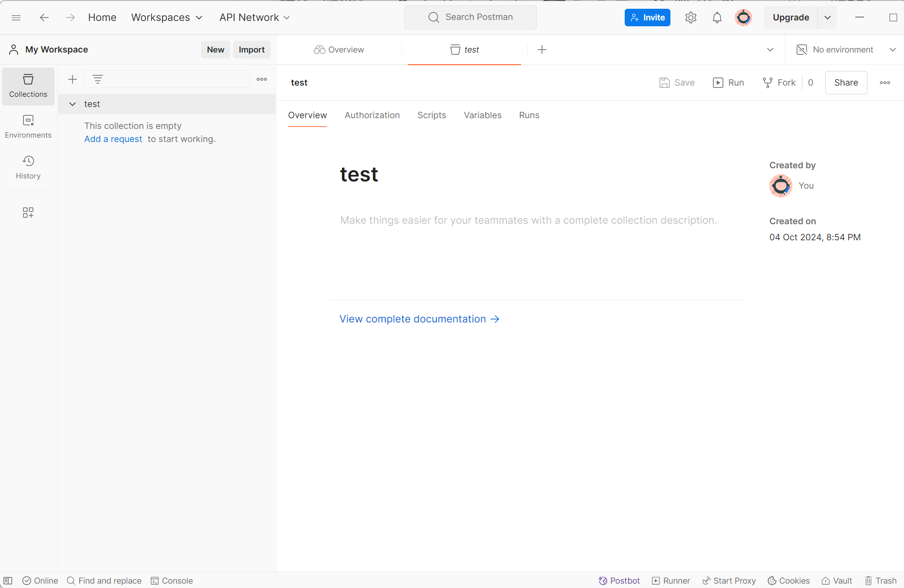Select Environments in the sidebar
The image size is (904, 588).
[x=28, y=127]
